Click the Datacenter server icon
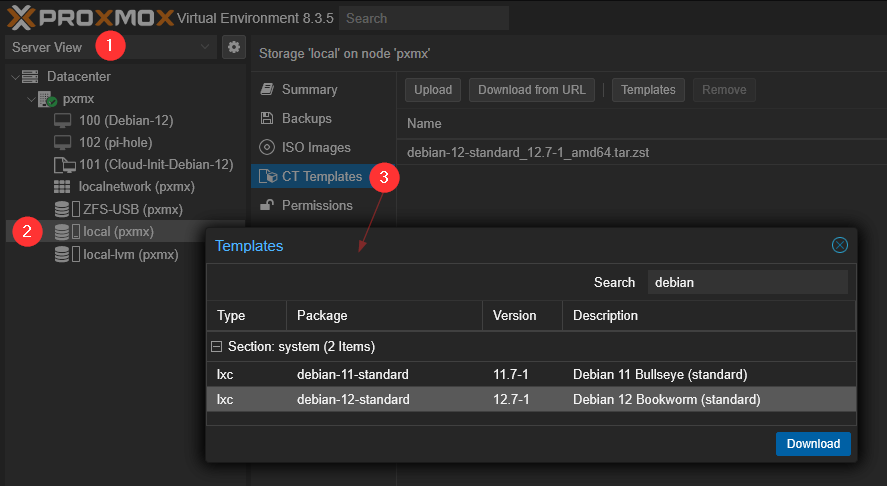This screenshot has height=486, width=887. (x=30, y=77)
